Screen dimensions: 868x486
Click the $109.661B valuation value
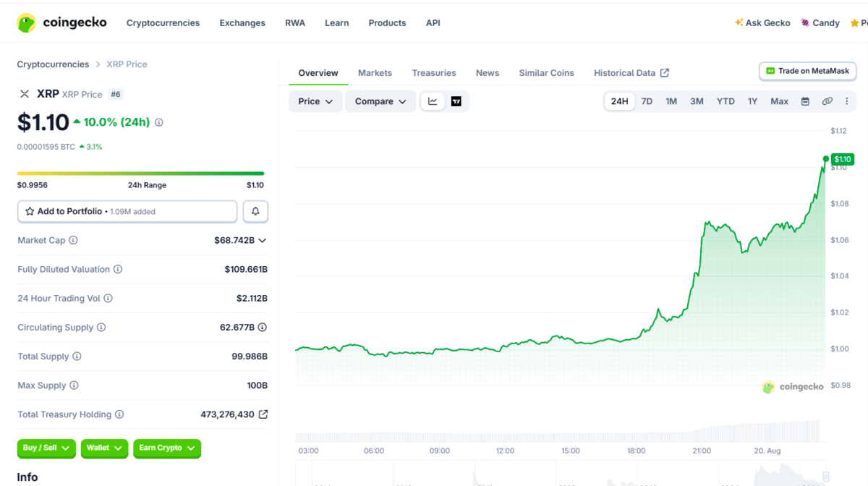246,269
